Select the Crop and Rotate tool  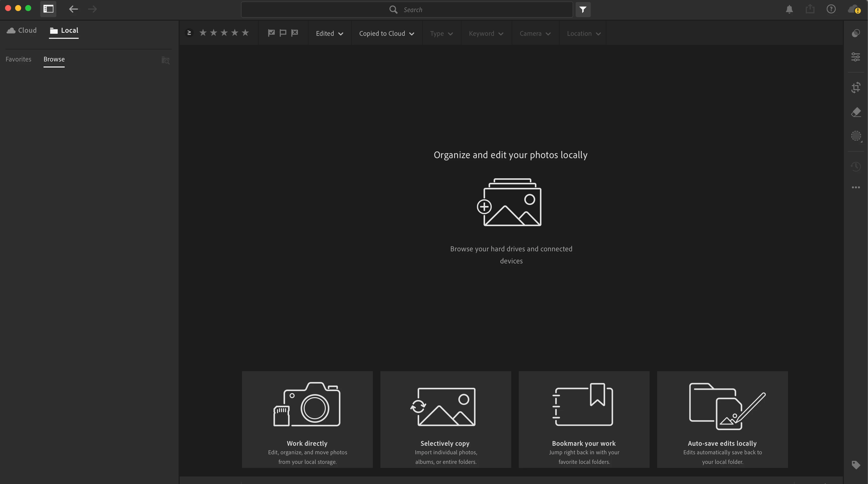click(x=855, y=88)
